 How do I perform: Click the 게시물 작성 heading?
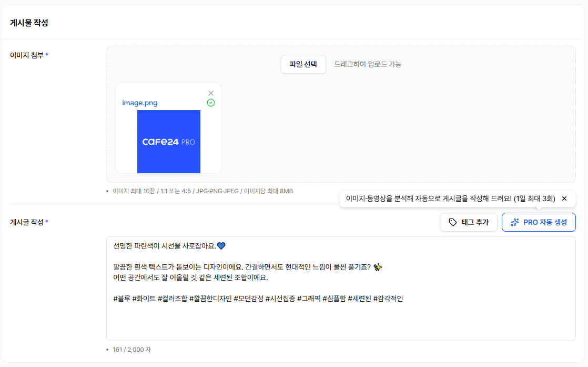[x=29, y=23]
